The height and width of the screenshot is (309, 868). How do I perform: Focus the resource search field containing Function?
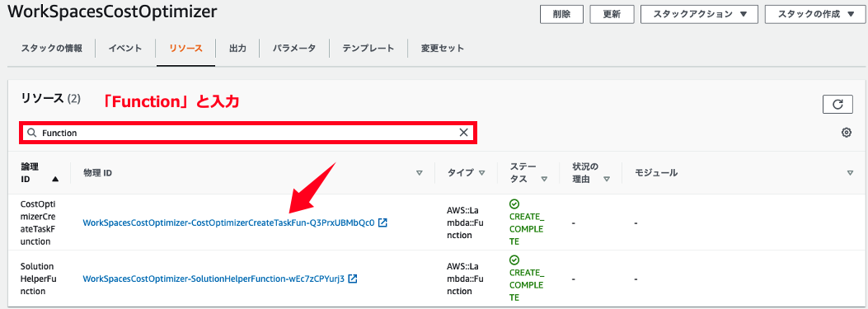click(x=247, y=133)
